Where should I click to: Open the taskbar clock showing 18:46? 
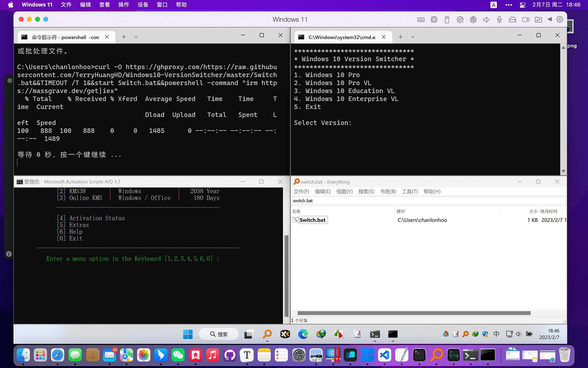pyautogui.click(x=549, y=334)
